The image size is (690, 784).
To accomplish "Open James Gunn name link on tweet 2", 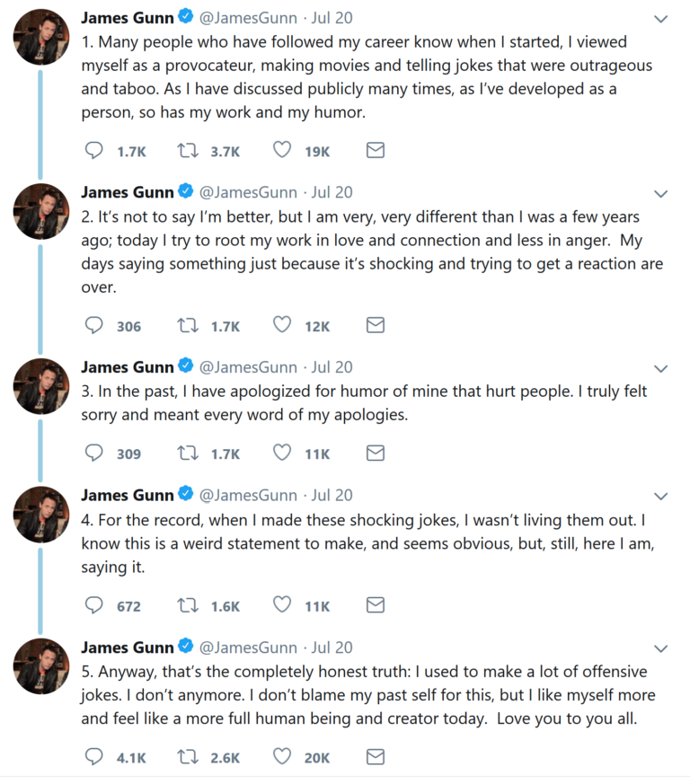I will (128, 192).
